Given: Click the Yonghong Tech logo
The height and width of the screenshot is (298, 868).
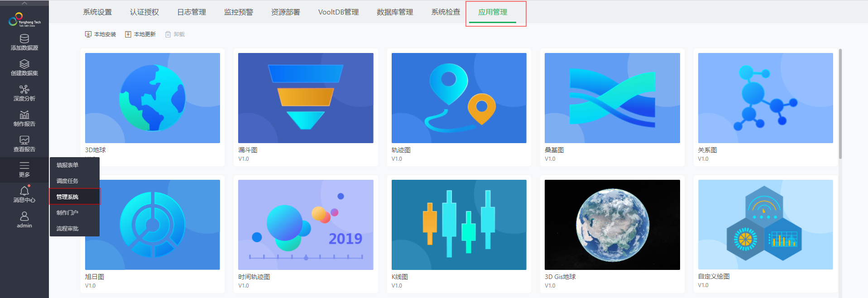Looking at the screenshot, I should (x=24, y=20).
